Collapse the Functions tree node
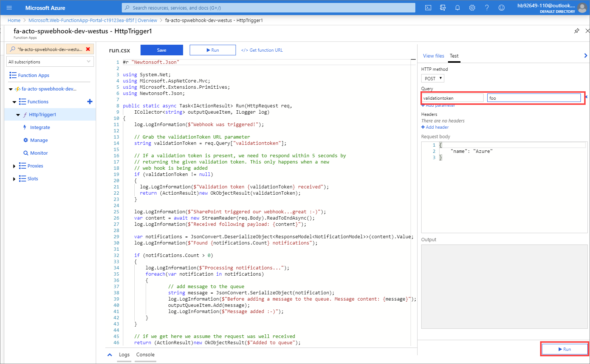 (14, 102)
